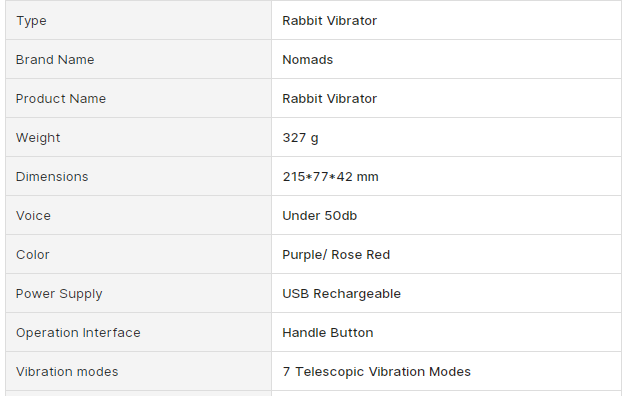Click the Dimensions label cell
This screenshot has height=396, width=629.
(138, 176)
